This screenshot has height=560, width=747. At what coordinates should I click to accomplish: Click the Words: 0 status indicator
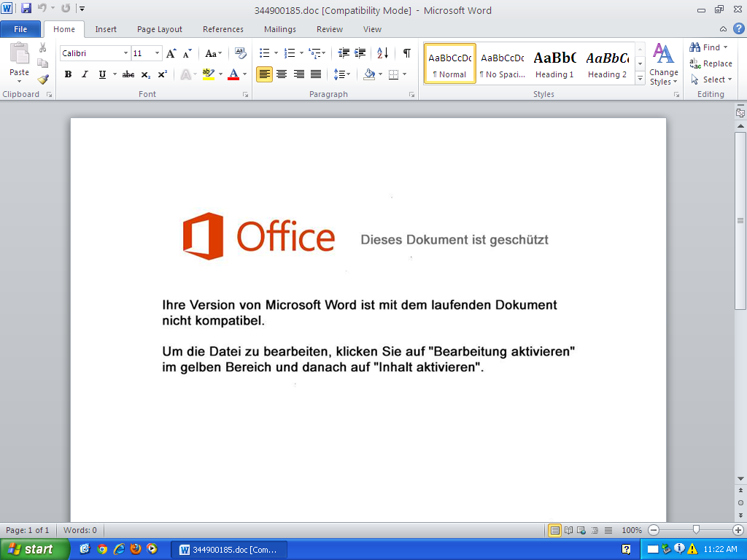[x=80, y=530]
